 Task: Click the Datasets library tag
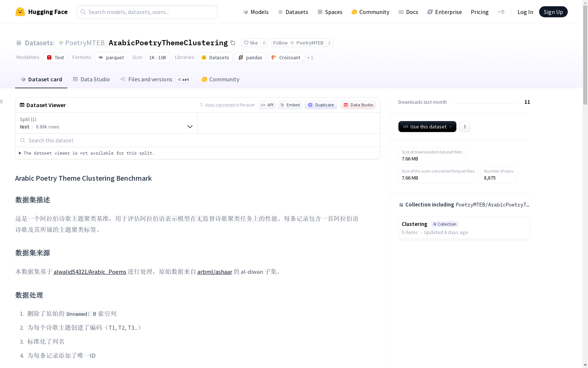(215, 57)
